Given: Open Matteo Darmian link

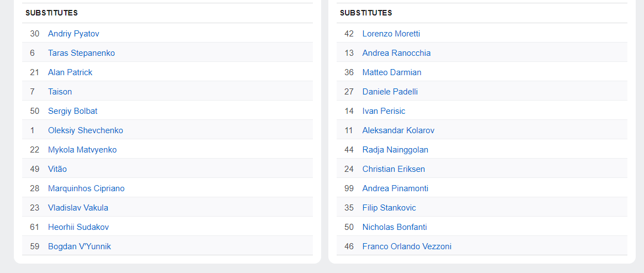Looking at the screenshot, I should point(392,72).
